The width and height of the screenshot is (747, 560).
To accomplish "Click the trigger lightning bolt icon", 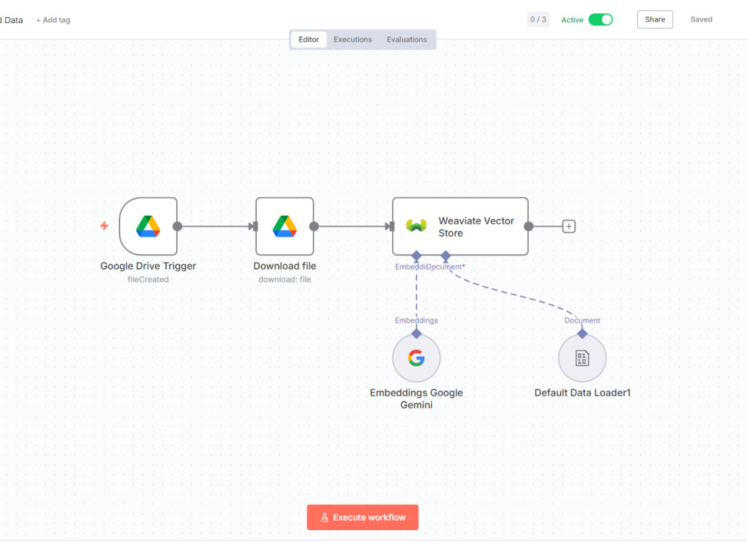I will tap(105, 225).
